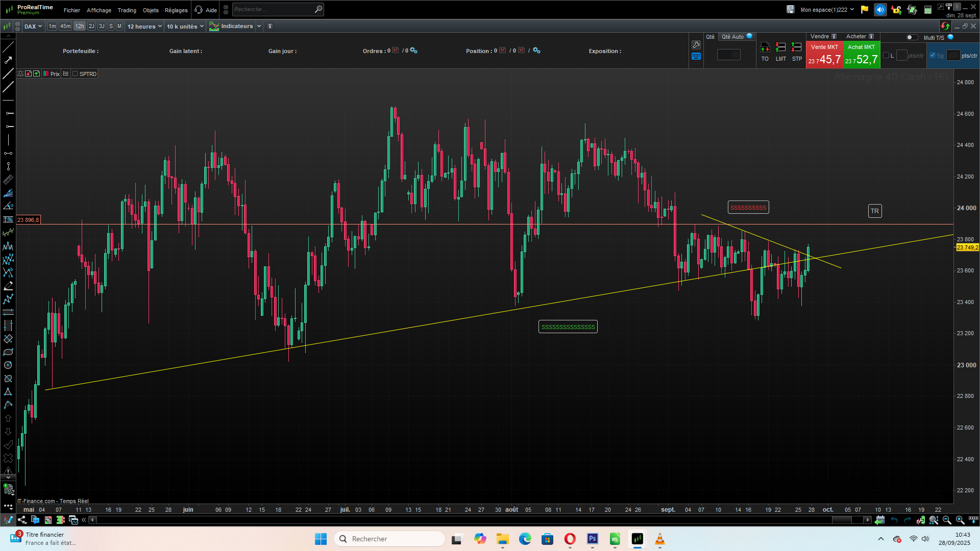Toggle the Multi T/S switch

click(x=912, y=37)
